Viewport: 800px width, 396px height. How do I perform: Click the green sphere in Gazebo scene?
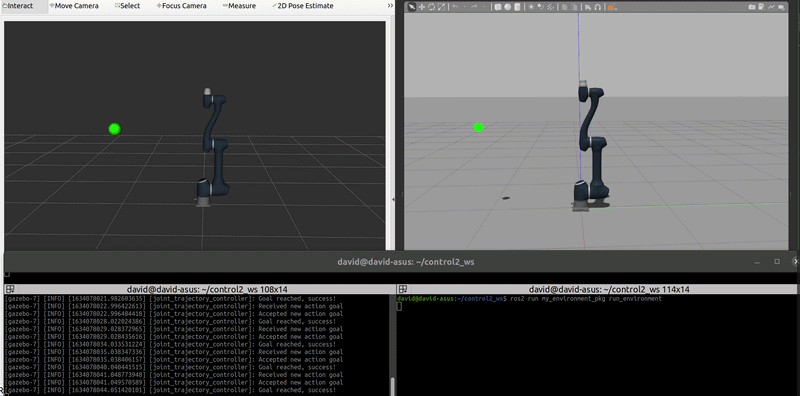479,127
